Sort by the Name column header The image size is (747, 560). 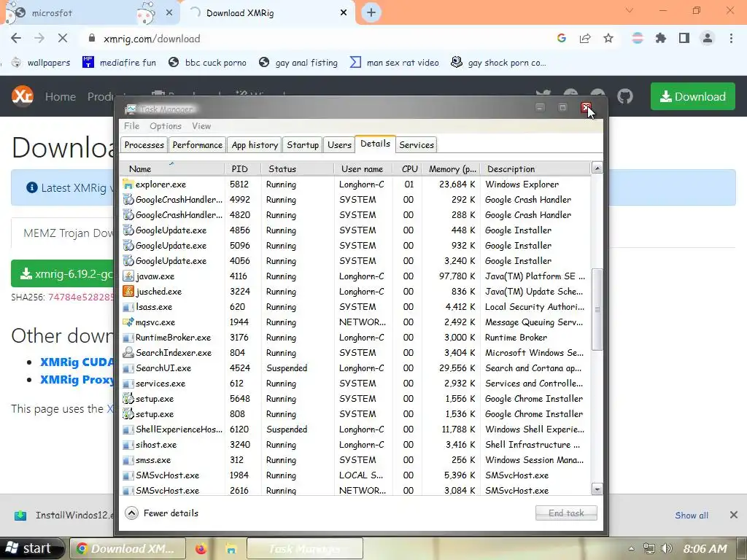click(172, 169)
